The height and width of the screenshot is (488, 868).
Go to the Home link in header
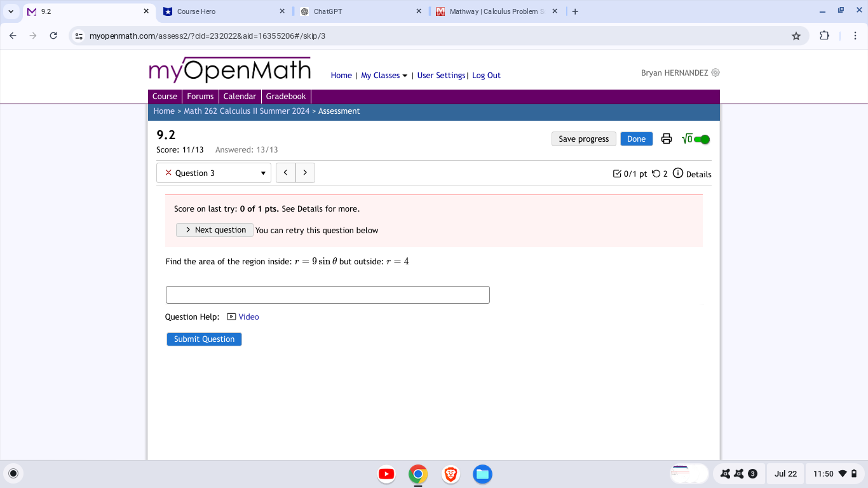point(341,75)
